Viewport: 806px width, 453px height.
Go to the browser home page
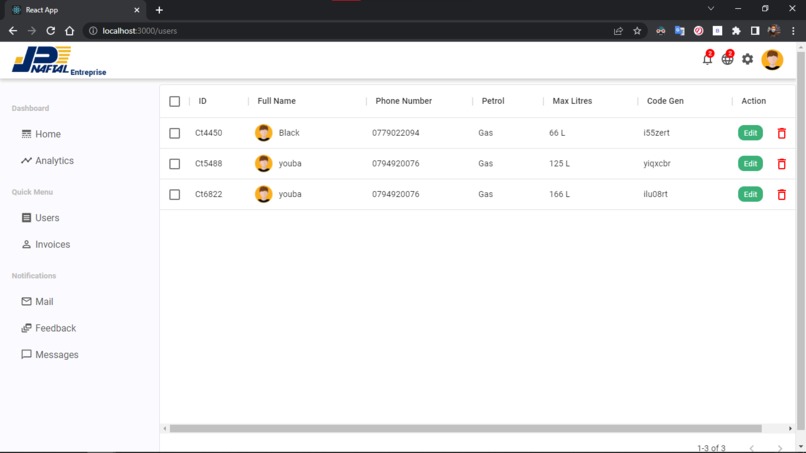coord(69,31)
